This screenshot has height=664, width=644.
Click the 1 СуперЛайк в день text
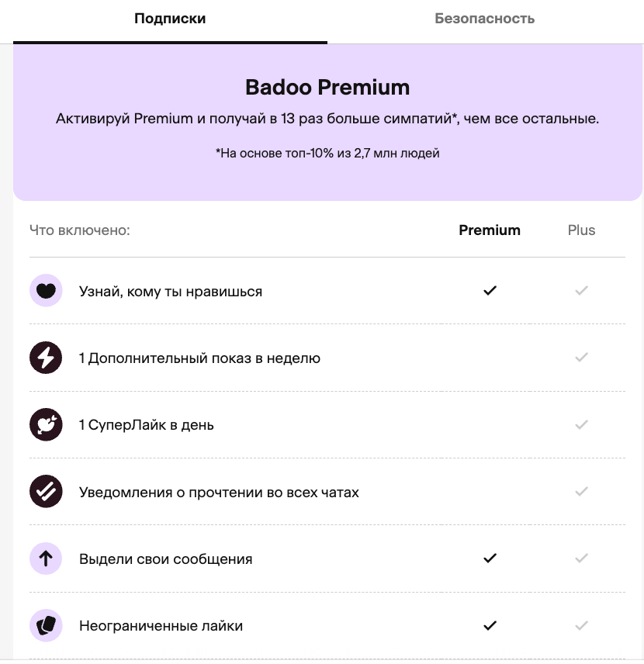pyautogui.click(x=147, y=425)
